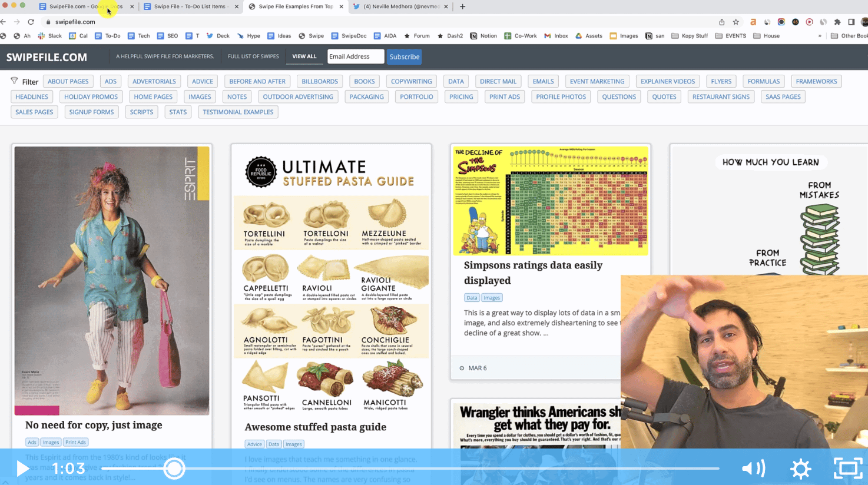Filter by OUTDOOR ADVERTISING tag
This screenshot has height=485, width=868.
coord(298,97)
